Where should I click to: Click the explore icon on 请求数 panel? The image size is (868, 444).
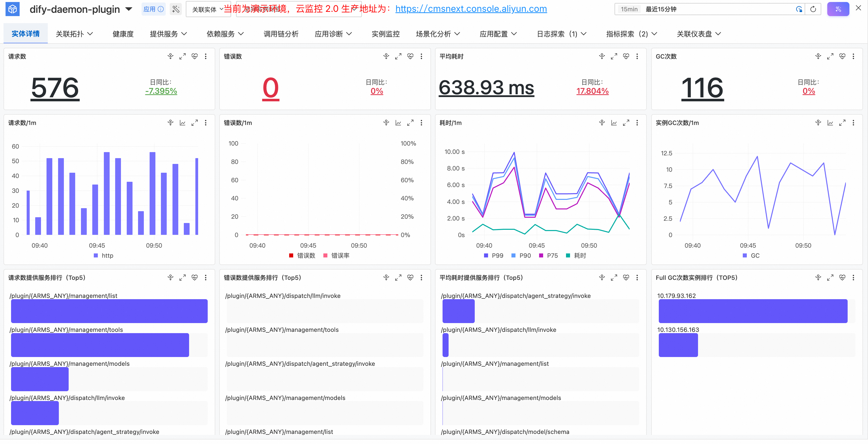(170, 56)
